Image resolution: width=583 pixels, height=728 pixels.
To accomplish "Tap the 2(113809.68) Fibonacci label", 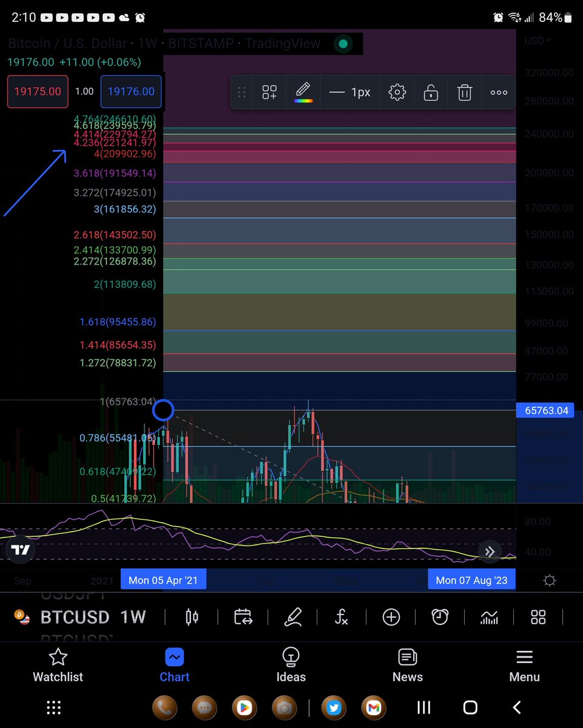I will tap(124, 284).
